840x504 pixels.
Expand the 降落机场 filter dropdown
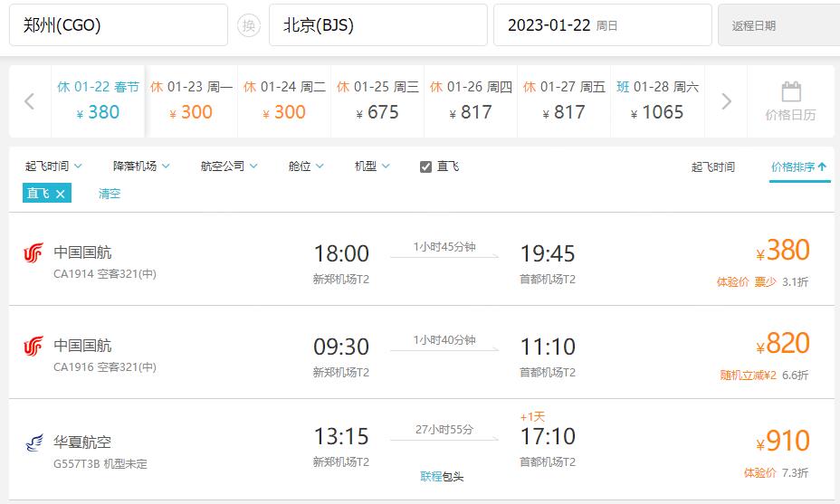pyautogui.click(x=141, y=166)
